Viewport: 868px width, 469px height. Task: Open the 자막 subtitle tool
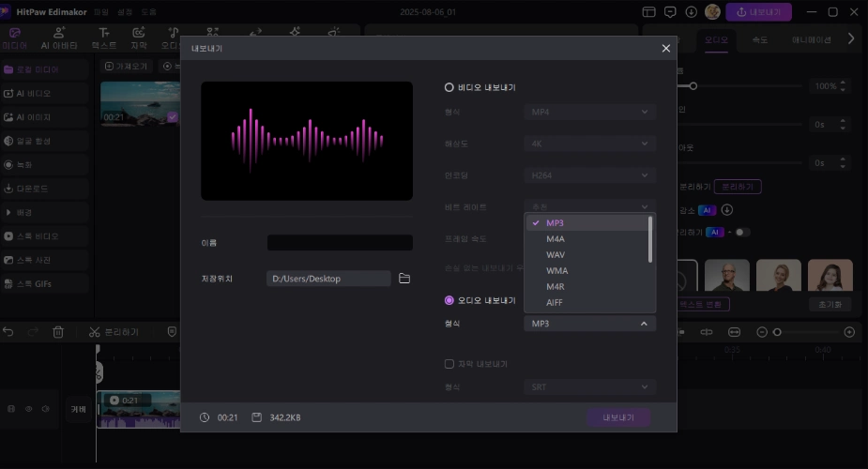[138, 38]
